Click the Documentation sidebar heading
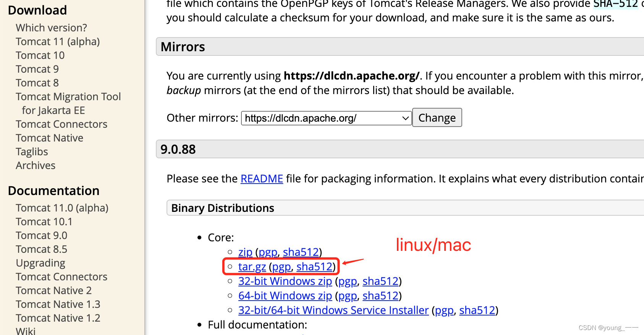This screenshot has height=335, width=644. pos(54,191)
